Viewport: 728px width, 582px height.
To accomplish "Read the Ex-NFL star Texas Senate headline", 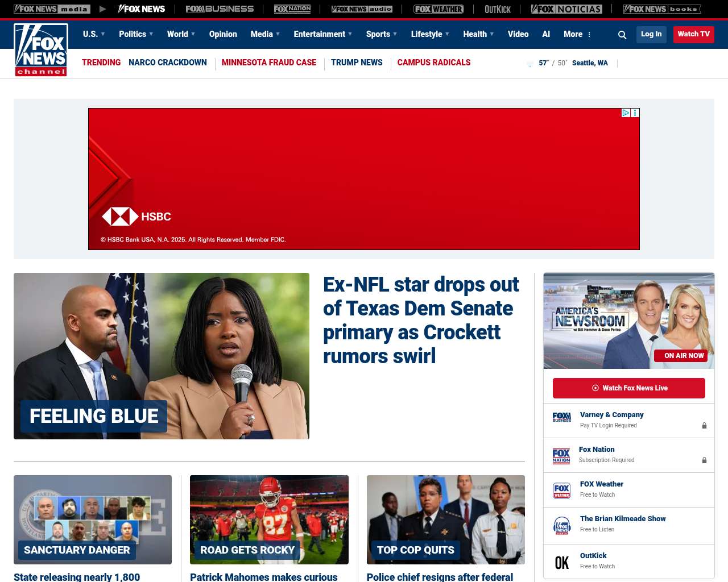I will pyautogui.click(x=421, y=320).
